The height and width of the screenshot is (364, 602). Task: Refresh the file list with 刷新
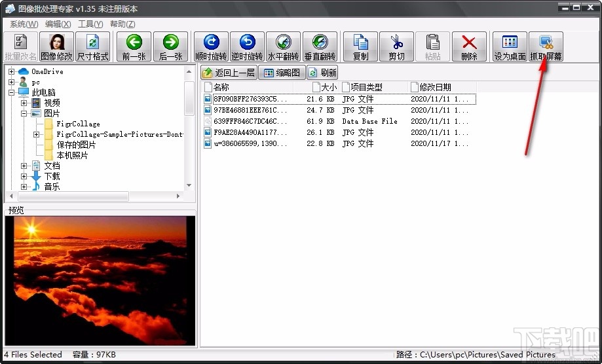[322, 73]
